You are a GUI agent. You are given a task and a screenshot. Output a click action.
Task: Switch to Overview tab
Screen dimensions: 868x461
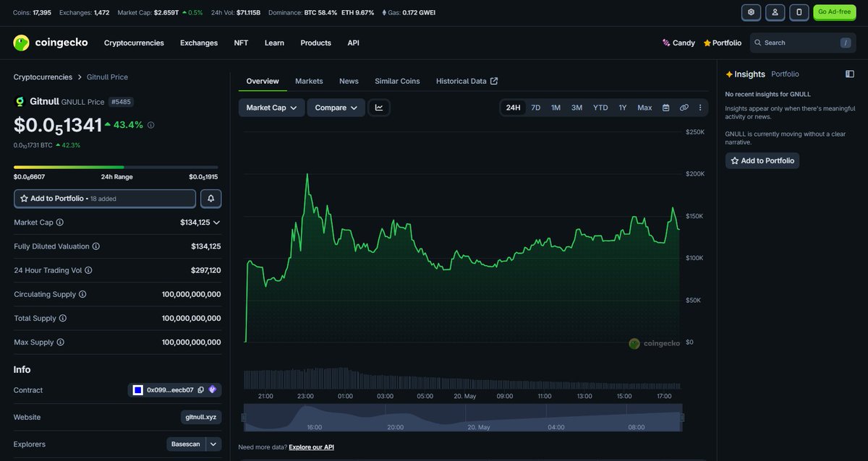pyautogui.click(x=263, y=81)
